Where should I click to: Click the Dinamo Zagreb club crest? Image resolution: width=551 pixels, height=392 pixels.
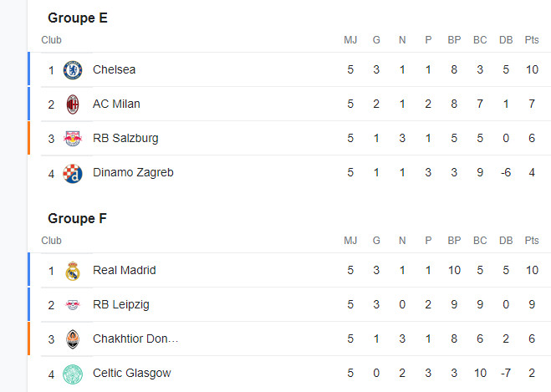point(73,173)
